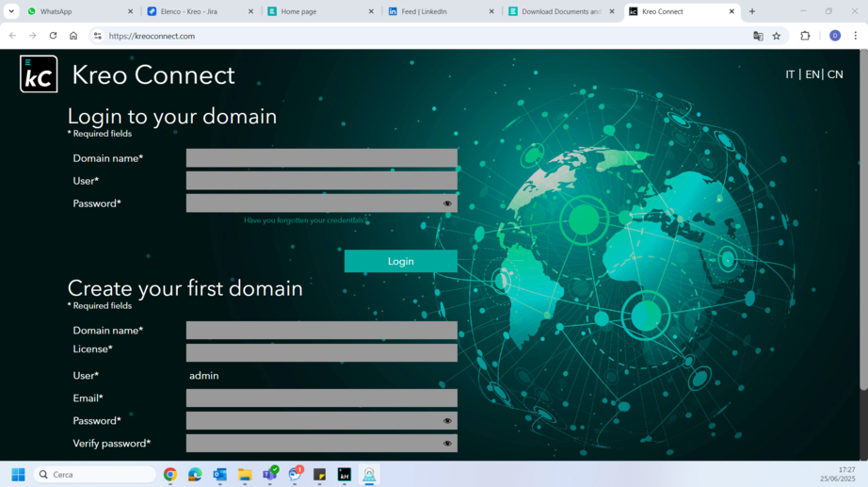
Task: Click the Kreo Connect KC logo
Action: pyautogui.click(x=39, y=74)
